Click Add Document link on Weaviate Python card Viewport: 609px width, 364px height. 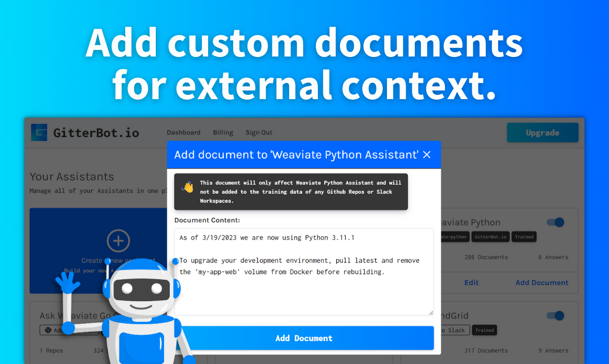542,283
